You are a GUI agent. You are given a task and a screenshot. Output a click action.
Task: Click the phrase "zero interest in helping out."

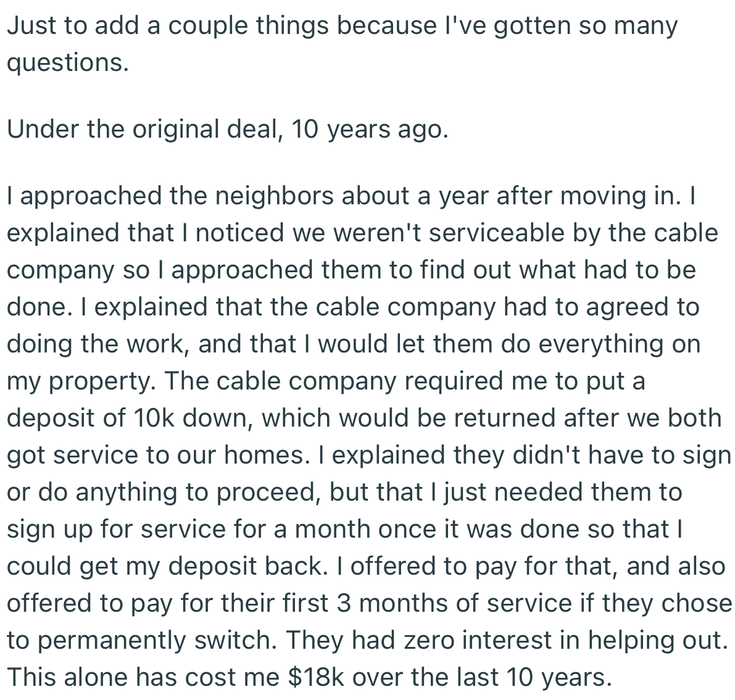click(565, 640)
